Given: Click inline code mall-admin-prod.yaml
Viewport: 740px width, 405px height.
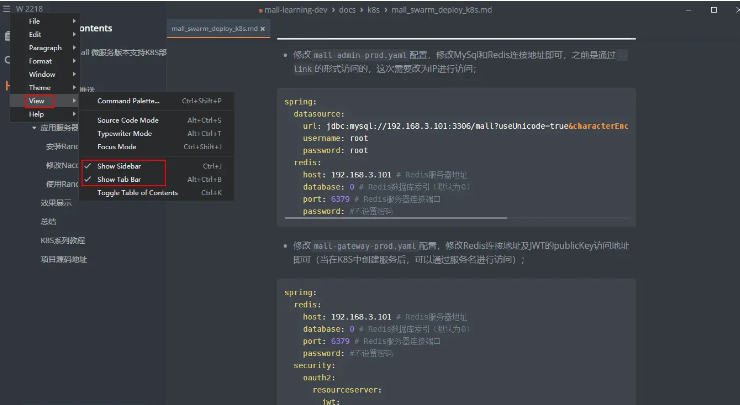Looking at the screenshot, I should 360,55.
